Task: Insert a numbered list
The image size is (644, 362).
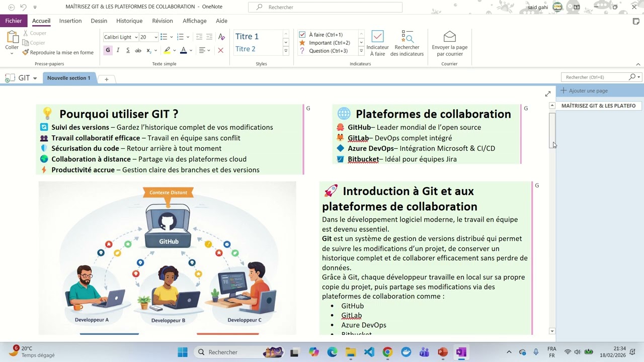Action: 180,37
